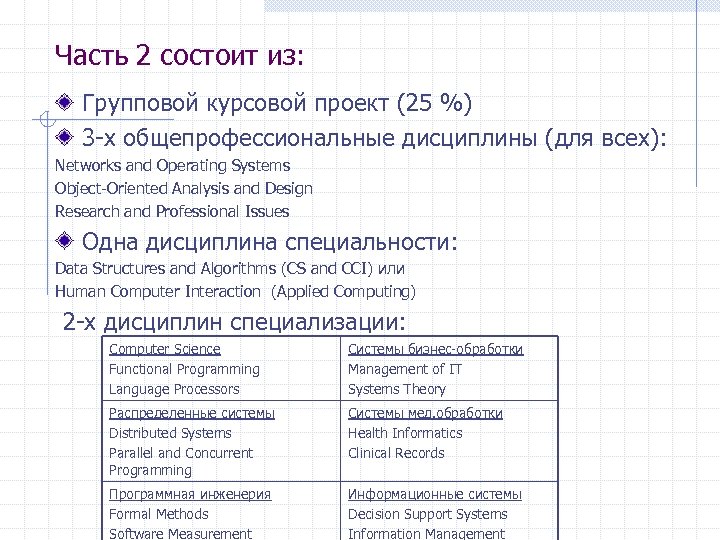The width and height of the screenshot is (720, 540).
Task: Click 'Distributed Systems' table entry
Action: pos(170,433)
